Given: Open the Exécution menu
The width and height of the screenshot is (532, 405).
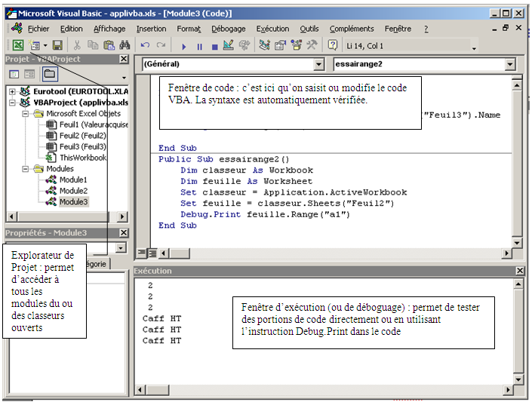Looking at the screenshot, I should click(x=272, y=29).
